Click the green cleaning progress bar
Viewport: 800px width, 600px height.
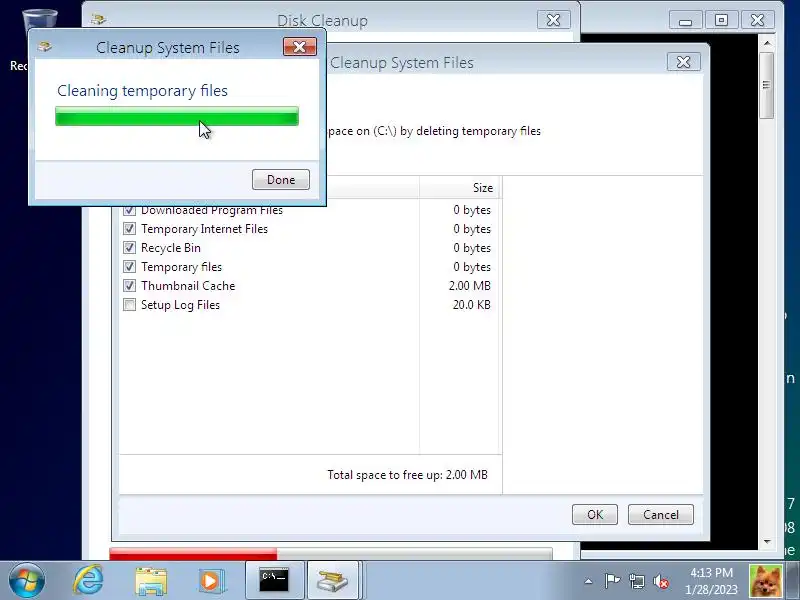click(x=177, y=116)
